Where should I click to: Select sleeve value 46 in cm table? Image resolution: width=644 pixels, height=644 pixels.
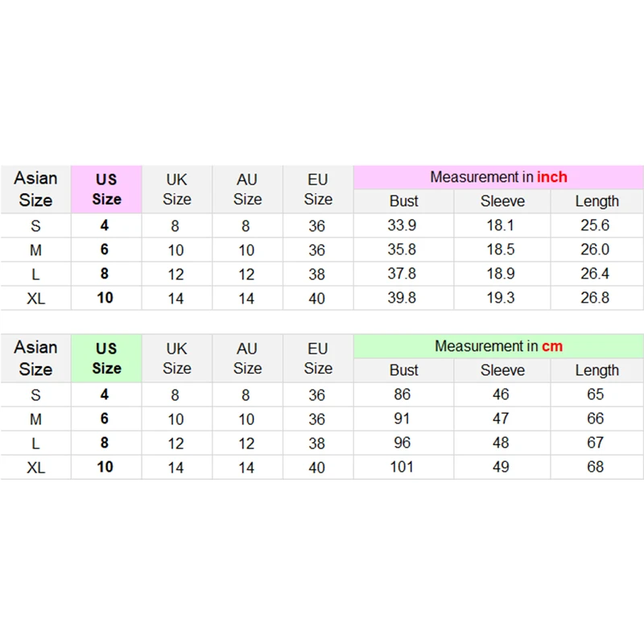[x=501, y=394]
